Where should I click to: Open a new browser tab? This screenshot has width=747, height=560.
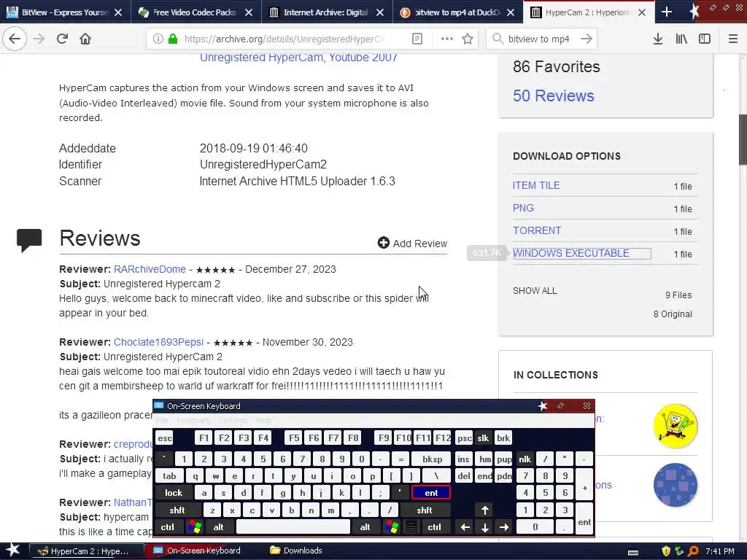click(667, 12)
